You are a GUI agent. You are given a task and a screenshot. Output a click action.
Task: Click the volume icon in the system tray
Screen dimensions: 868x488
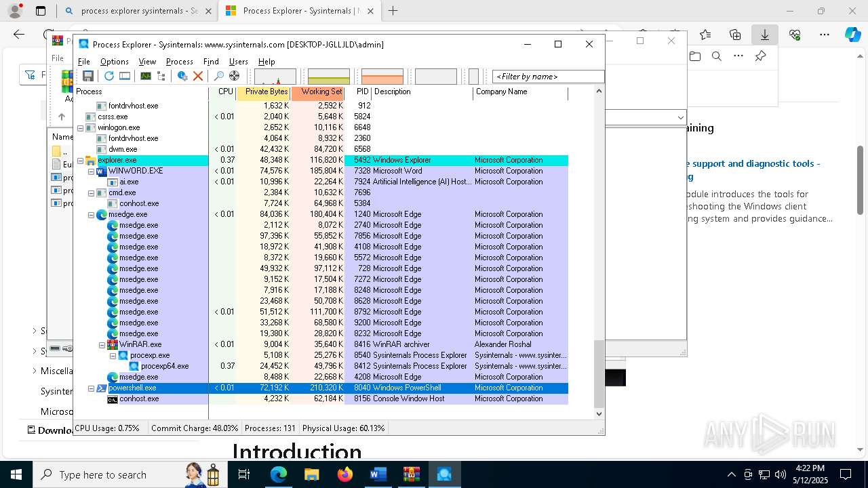[x=781, y=474]
